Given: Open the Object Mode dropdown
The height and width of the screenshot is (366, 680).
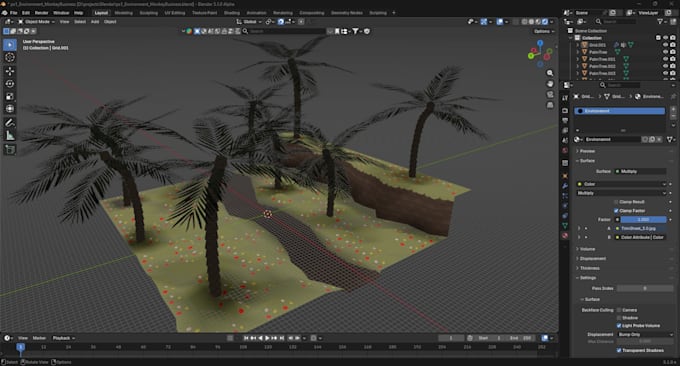Looking at the screenshot, I should coord(36,22).
